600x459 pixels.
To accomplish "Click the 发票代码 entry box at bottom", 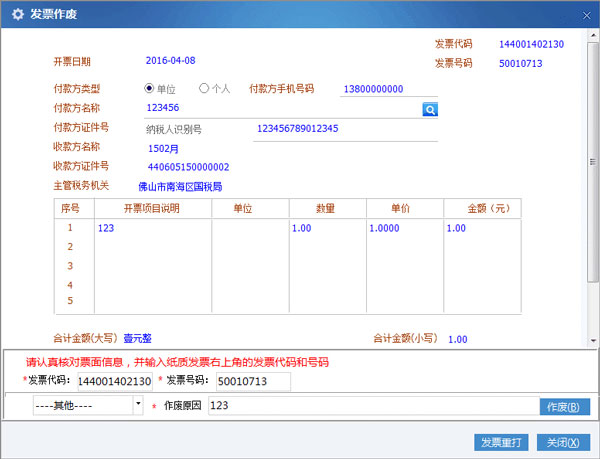I will (x=114, y=381).
